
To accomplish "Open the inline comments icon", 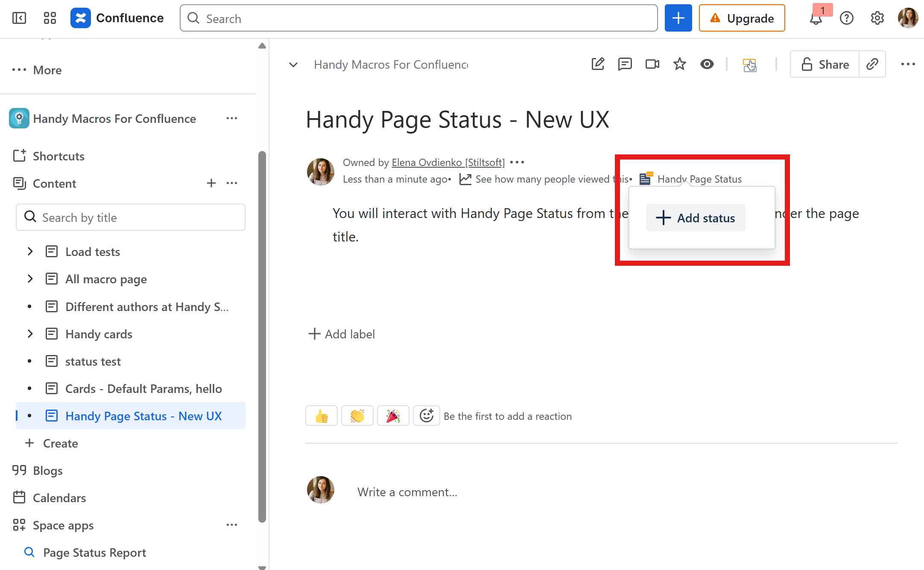I will (625, 64).
